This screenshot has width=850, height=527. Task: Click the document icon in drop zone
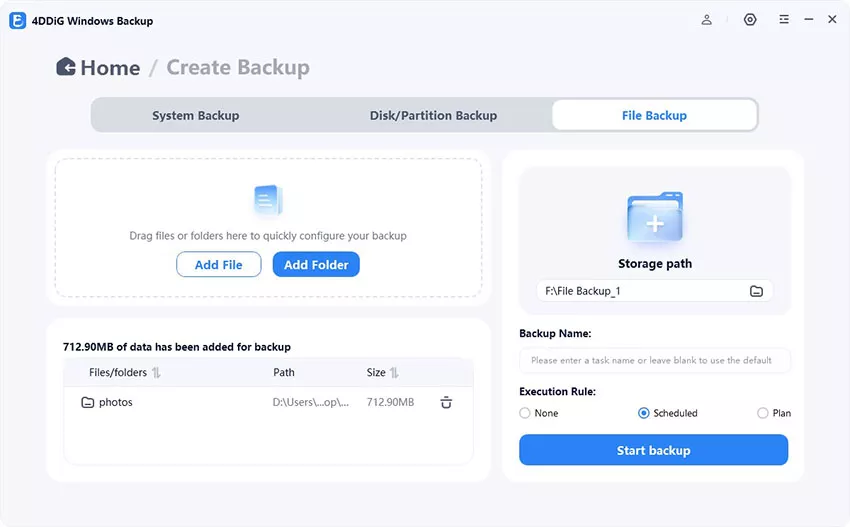[268, 200]
